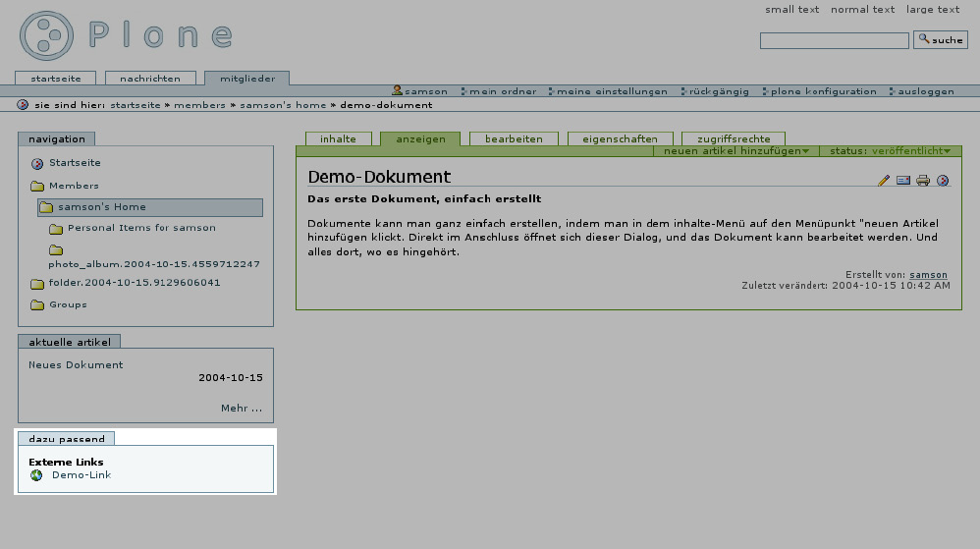
Task: Click the user icon next to samson
Action: 398,91
